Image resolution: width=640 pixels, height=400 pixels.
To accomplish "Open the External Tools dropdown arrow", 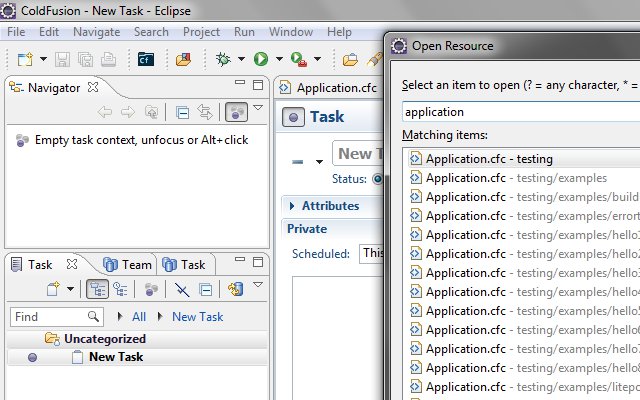I will pyautogui.click(x=317, y=60).
